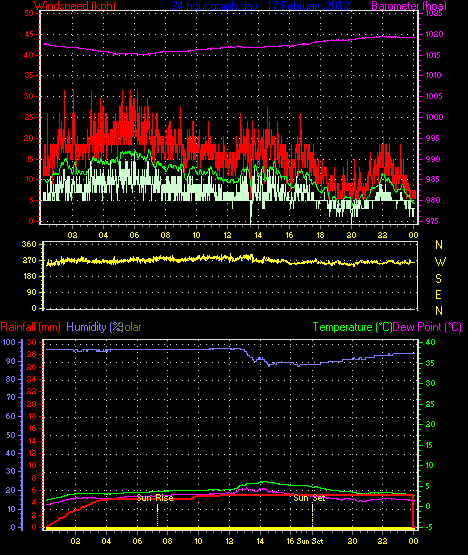Click the 28 value on the rainfall scale
468x555 pixels.
click(x=32, y=354)
